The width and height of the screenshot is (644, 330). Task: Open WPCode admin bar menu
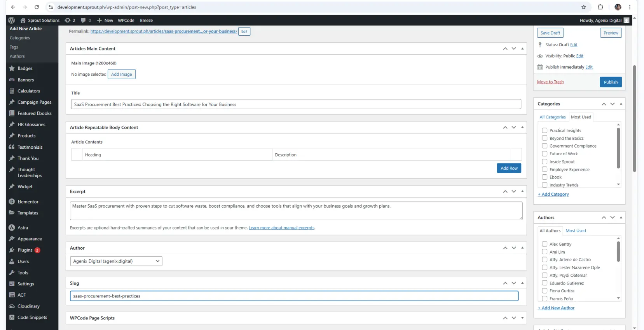(x=126, y=20)
